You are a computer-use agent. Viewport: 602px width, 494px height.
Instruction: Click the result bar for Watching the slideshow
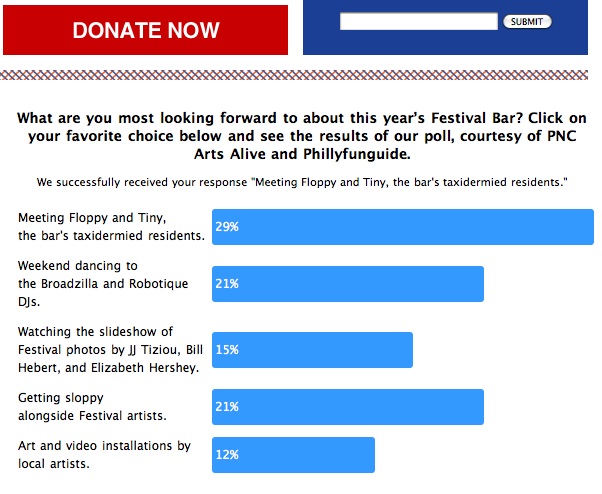(x=312, y=350)
